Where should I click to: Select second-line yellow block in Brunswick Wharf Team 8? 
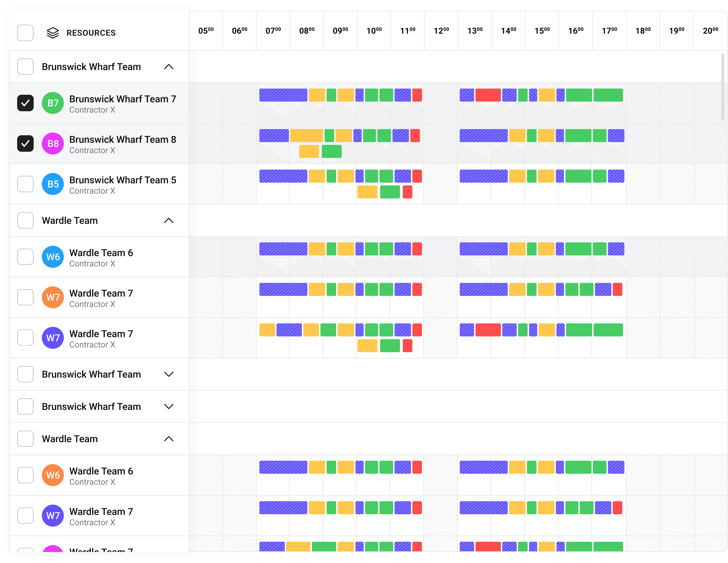pyautogui.click(x=309, y=152)
